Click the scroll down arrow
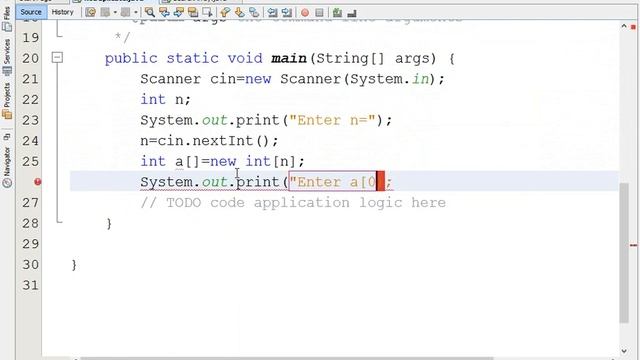The width and height of the screenshot is (640, 360). pyautogui.click(x=624, y=351)
